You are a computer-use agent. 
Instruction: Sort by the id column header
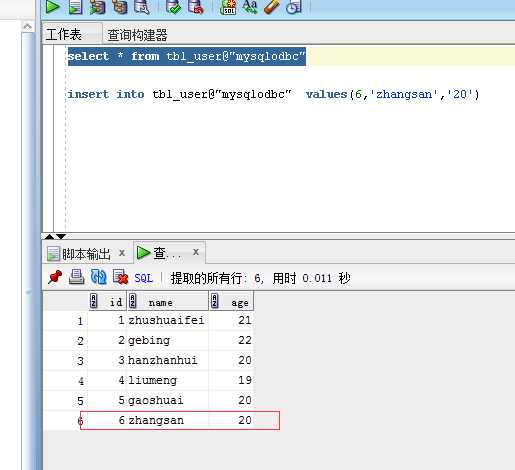pyautogui.click(x=108, y=302)
